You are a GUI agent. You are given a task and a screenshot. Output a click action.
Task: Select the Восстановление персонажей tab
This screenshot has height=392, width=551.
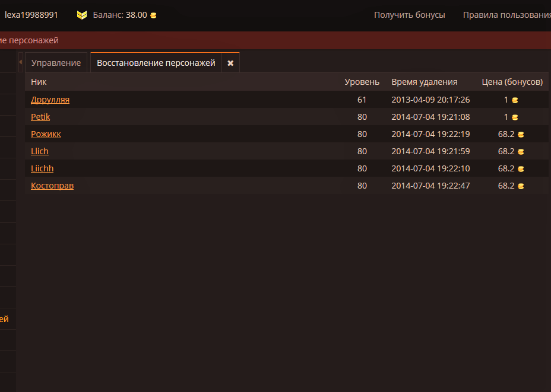coord(156,63)
